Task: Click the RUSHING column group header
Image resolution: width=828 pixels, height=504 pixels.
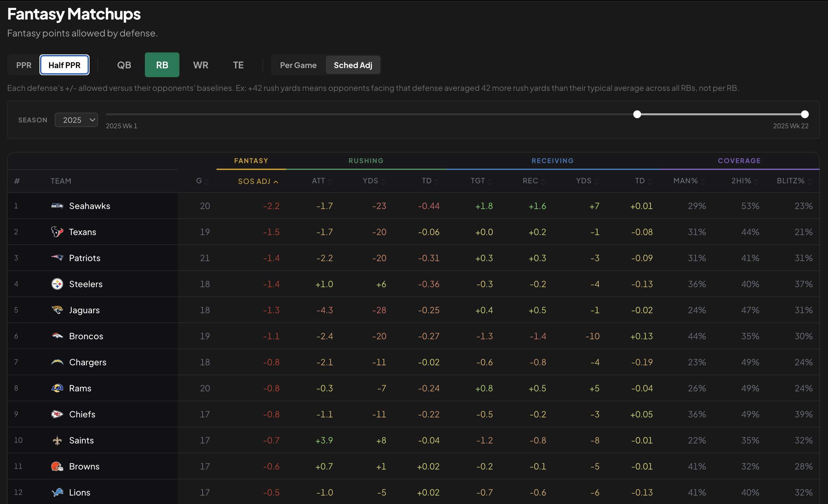Action: pos(366,161)
